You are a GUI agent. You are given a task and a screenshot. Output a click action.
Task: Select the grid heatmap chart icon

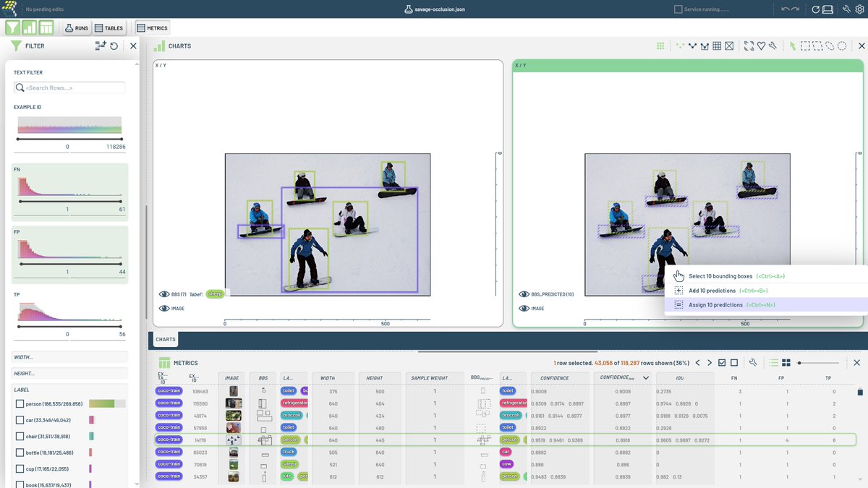pos(717,46)
